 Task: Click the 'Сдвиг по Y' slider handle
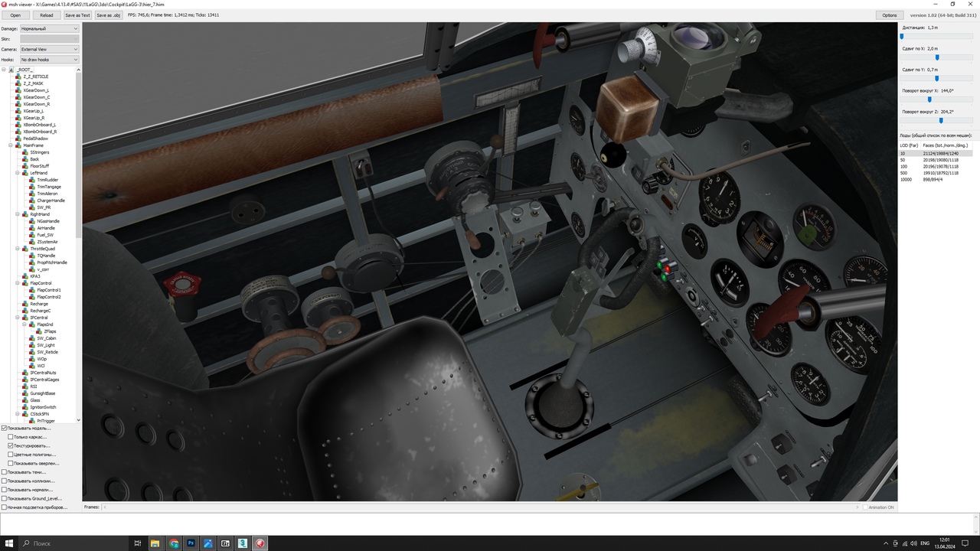click(936, 78)
